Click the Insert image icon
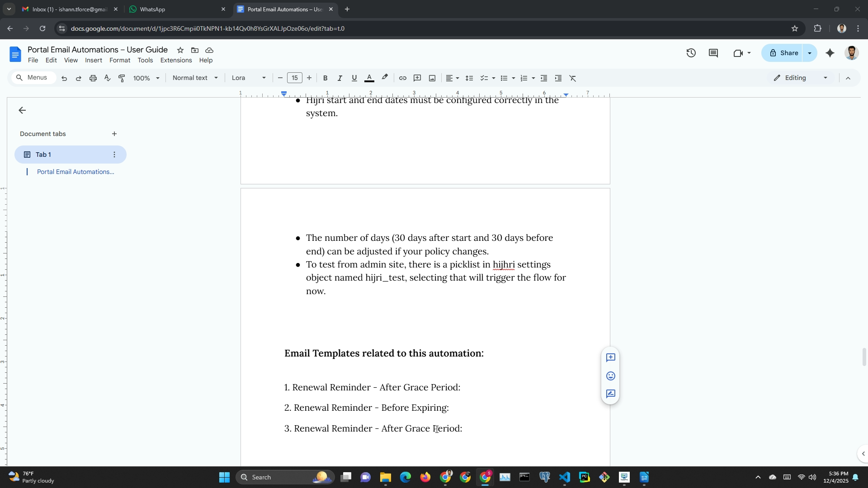 pyautogui.click(x=432, y=78)
